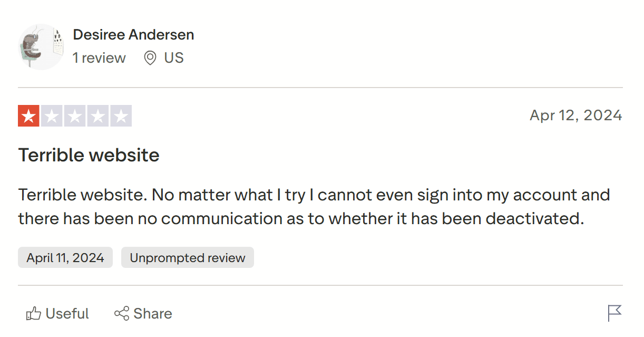Viewport: 644px width, 337px height.
Task: Click the thumbs-up Useful icon
Action: (x=33, y=313)
